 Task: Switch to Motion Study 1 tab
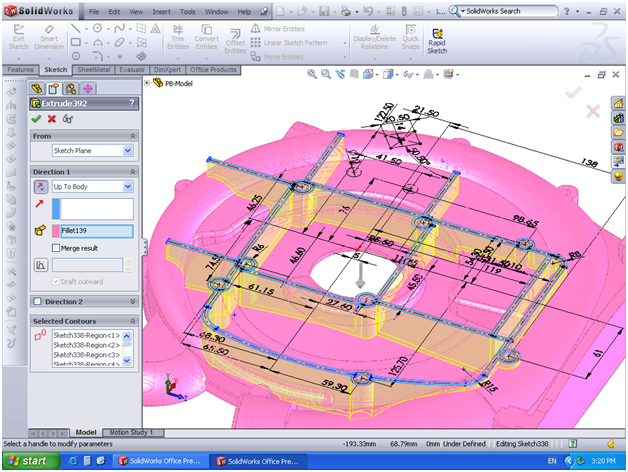[132, 432]
